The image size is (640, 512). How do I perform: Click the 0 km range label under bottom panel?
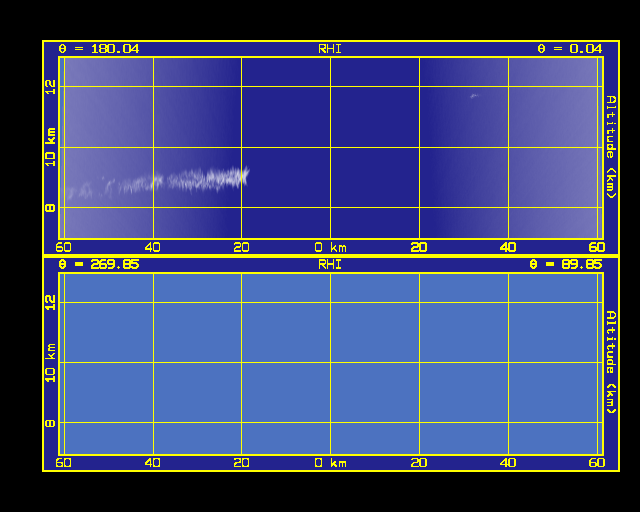tap(331, 463)
